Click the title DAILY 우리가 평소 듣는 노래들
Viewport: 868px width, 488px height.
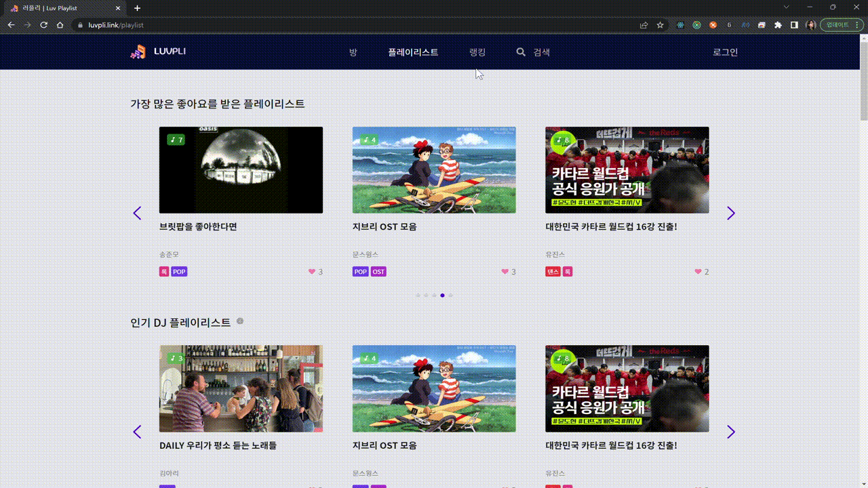(x=218, y=445)
